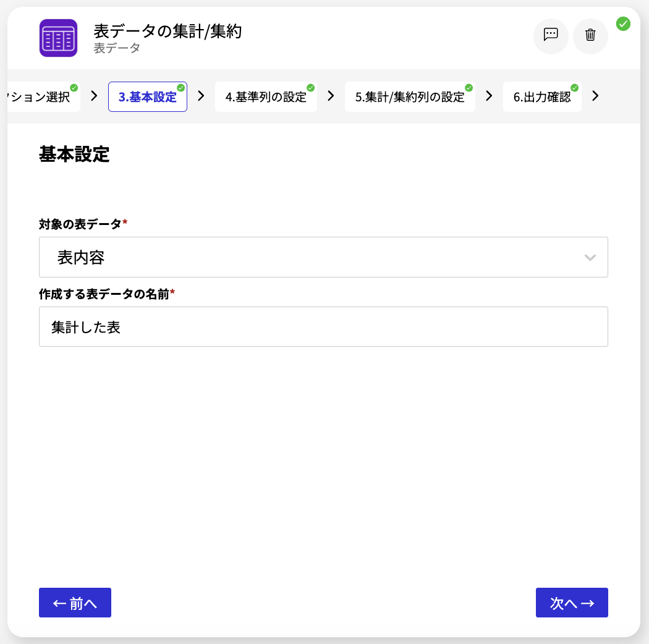Open the comment speech-bubble icon

pos(551,36)
